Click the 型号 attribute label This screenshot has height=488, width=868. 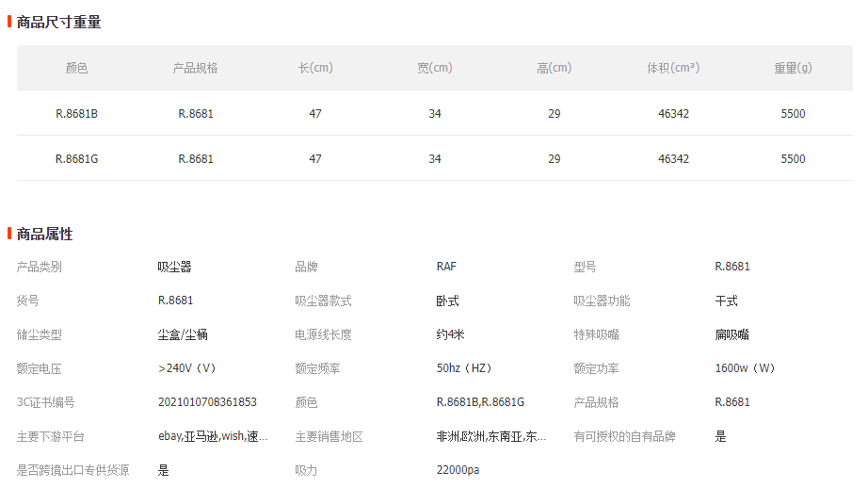point(586,267)
